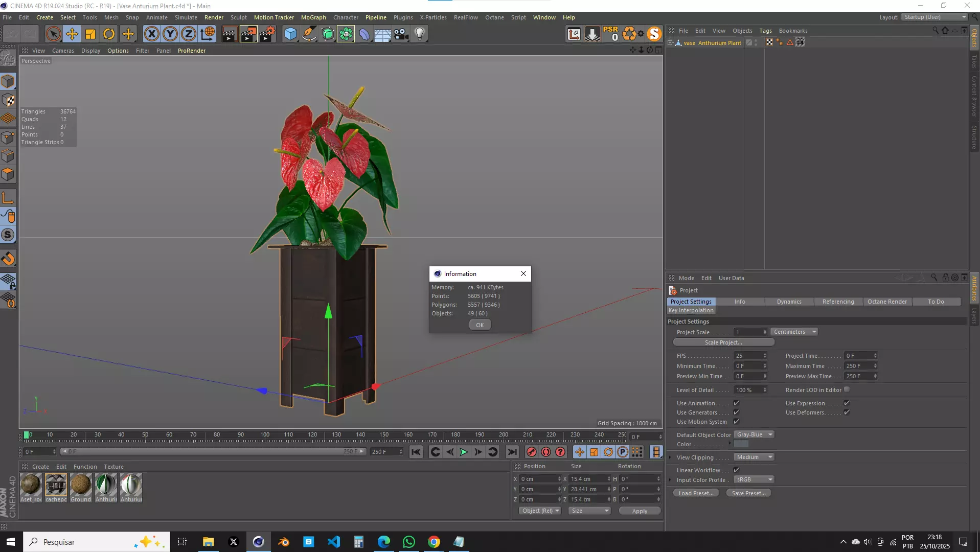This screenshot has height=552, width=980.
Task: Toggle Use Deformers checkbox
Action: (x=847, y=412)
